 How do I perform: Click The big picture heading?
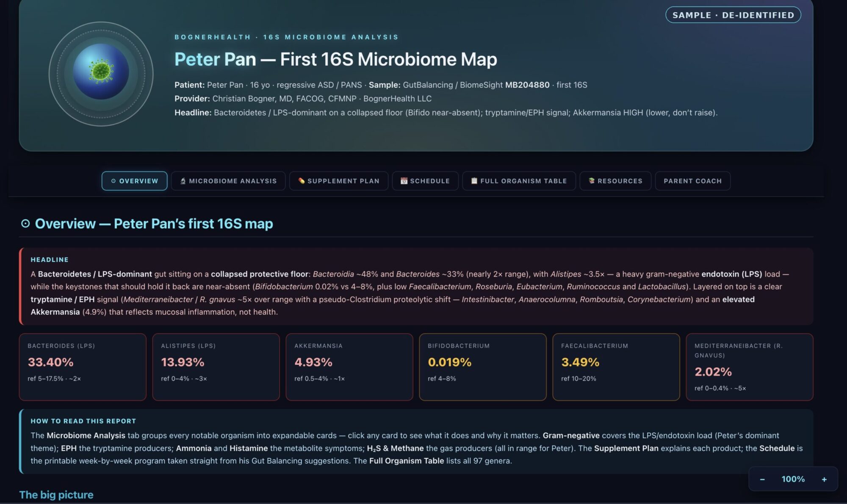56,495
